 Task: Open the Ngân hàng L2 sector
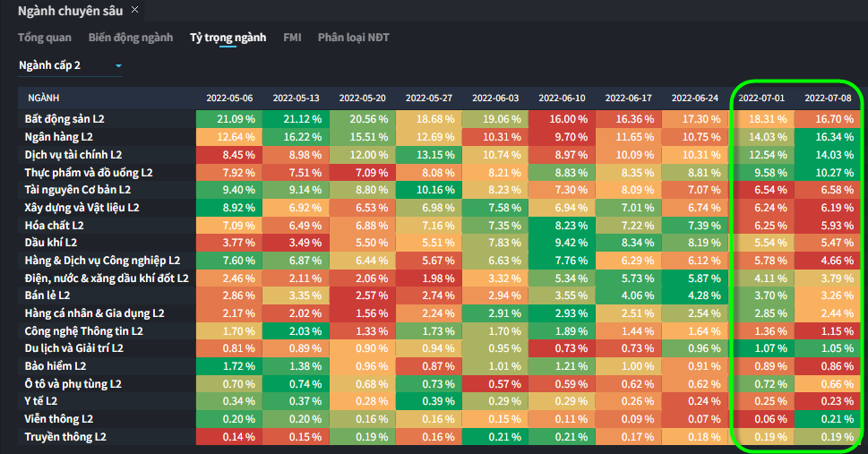click(58, 137)
